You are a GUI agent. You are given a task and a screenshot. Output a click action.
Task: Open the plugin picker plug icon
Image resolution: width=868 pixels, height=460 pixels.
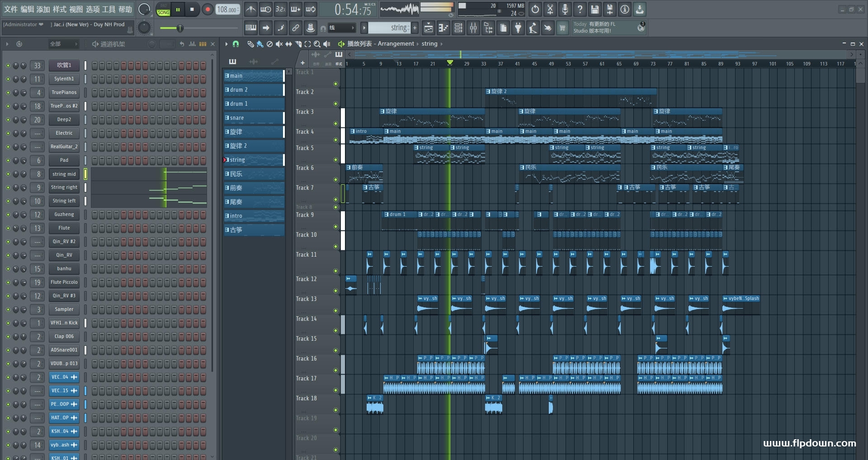518,28
